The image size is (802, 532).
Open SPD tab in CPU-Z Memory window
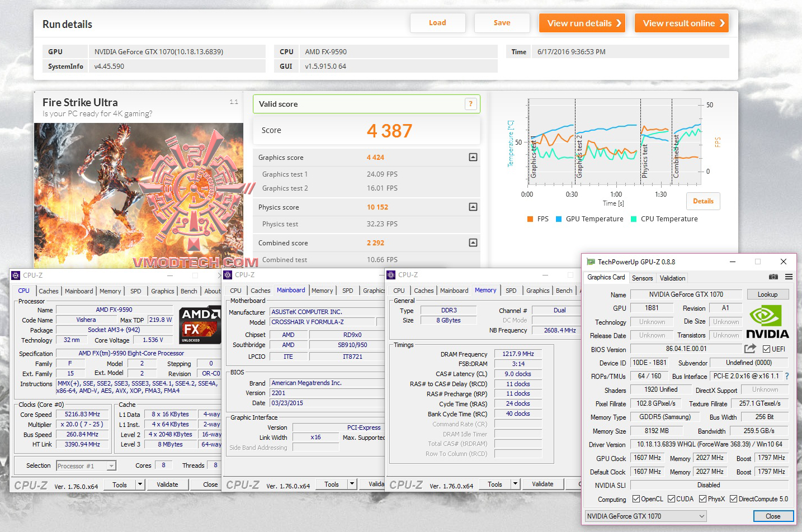click(511, 291)
